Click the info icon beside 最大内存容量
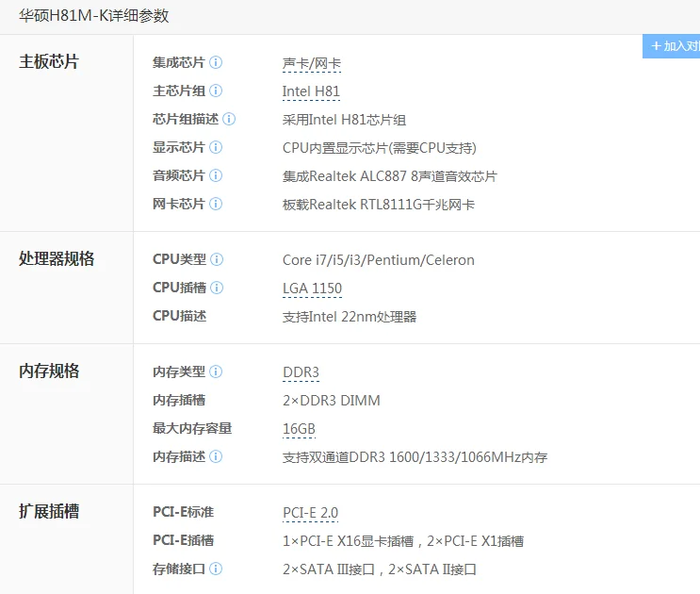 [243, 428]
